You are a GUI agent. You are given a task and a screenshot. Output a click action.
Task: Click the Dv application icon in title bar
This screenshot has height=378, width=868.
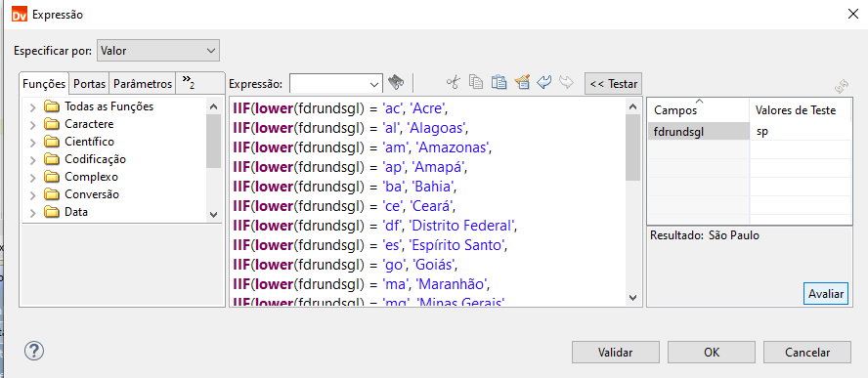20,15
